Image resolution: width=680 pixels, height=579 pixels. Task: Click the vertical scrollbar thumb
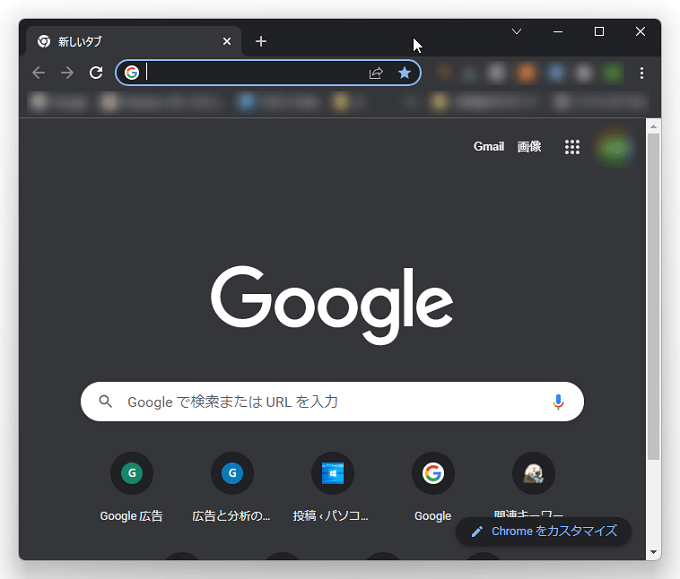tap(654, 297)
